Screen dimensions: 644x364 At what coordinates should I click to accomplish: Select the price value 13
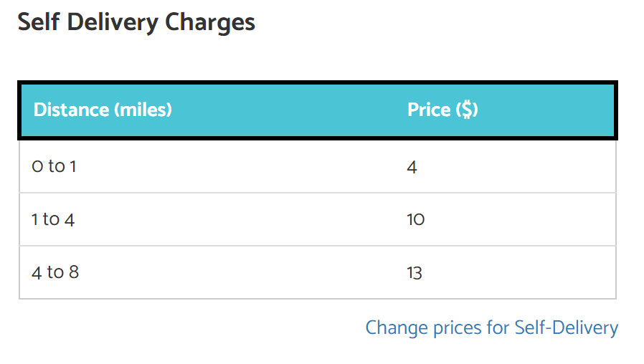[x=415, y=272]
